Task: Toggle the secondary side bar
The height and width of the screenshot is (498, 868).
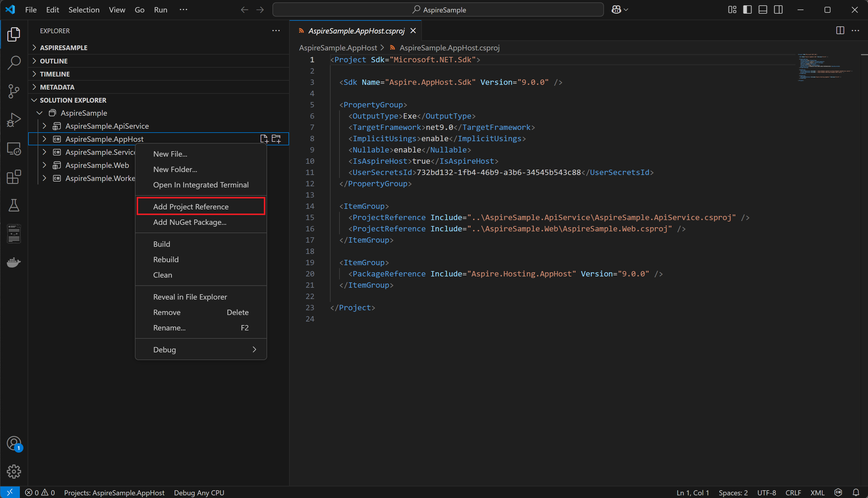Action: (778, 9)
